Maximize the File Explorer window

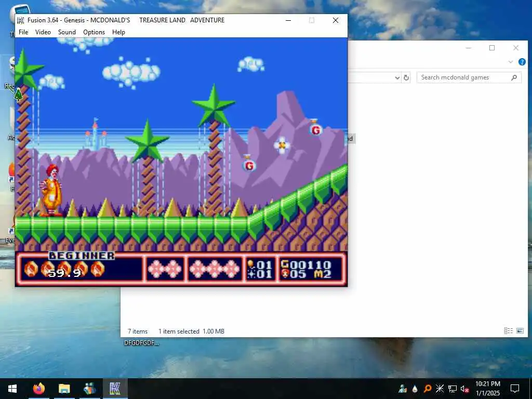point(492,48)
